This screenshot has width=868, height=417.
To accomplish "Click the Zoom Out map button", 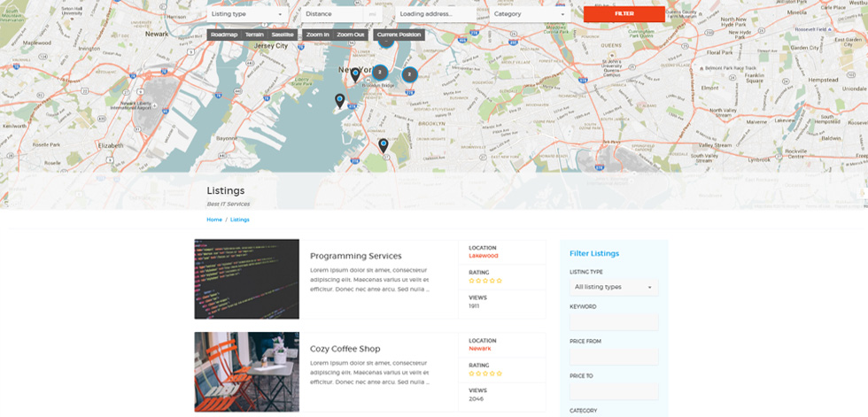I will 351,35.
